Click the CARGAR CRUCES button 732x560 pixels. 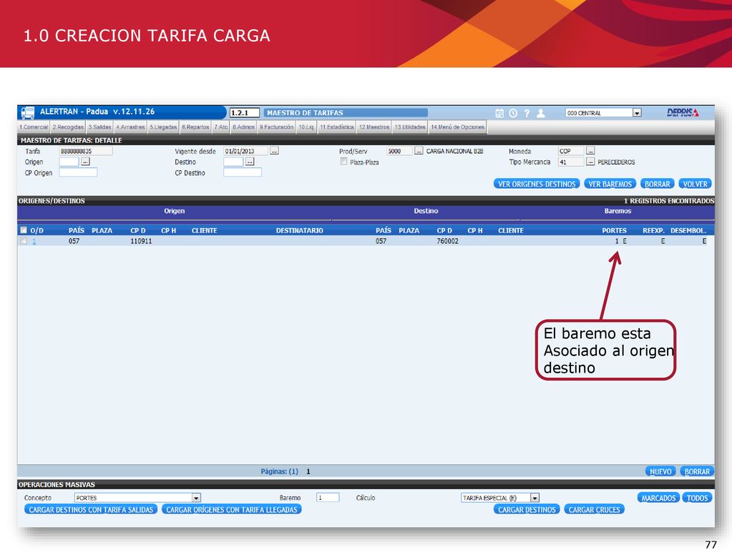coord(595,510)
